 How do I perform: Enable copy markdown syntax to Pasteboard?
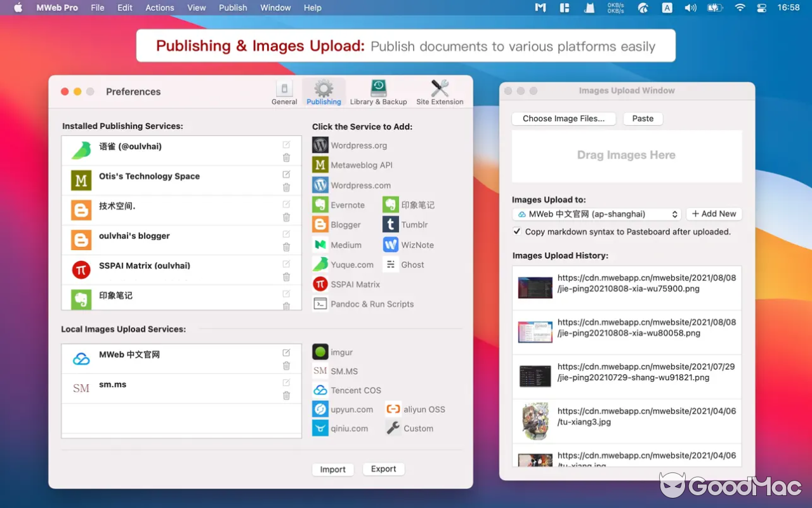coord(517,231)
